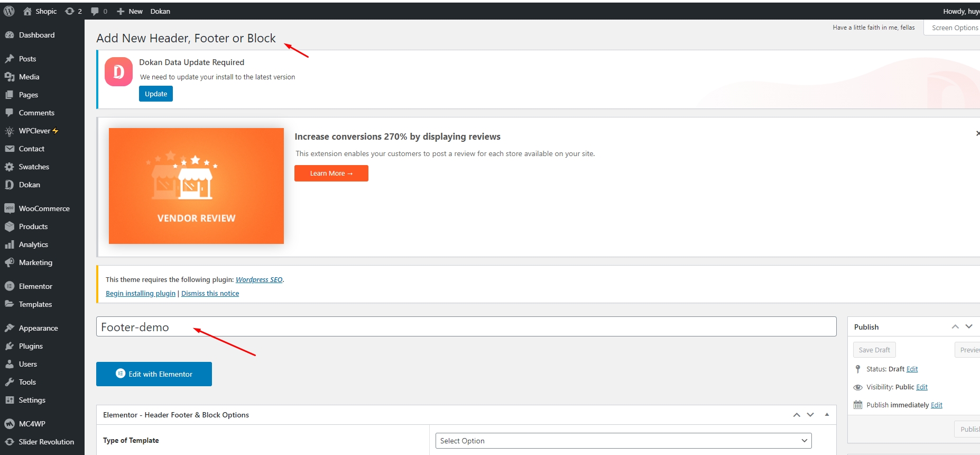The width and height of the screenshot is (980, 455).
Task: Open the Dashboard icon in sidebar
Action: coord(10,35)
